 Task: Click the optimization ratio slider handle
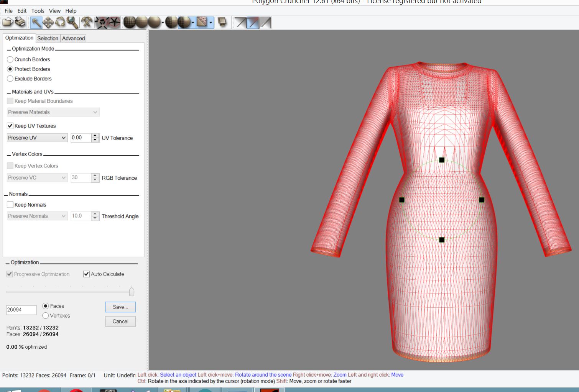[132, 292]
